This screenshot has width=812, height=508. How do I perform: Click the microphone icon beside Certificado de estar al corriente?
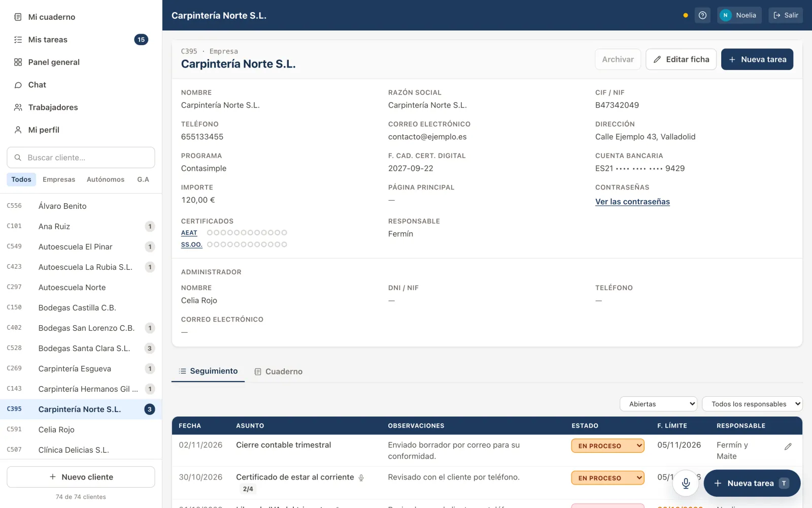(361, 478)
